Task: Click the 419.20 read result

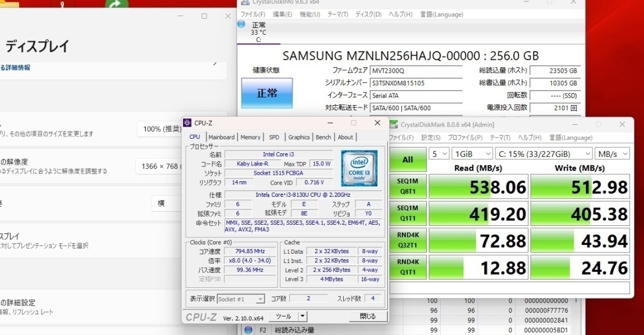Action: pos(478,214)
